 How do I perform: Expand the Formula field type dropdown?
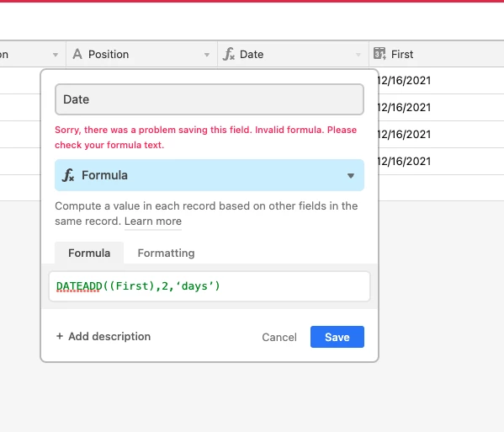tap(351, 176)
